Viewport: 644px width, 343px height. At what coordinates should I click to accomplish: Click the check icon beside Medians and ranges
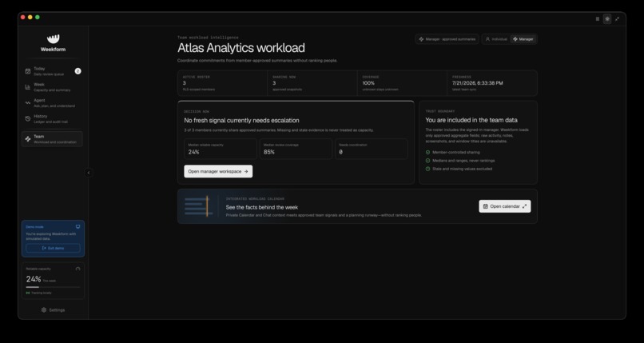[x=428, y=161]
